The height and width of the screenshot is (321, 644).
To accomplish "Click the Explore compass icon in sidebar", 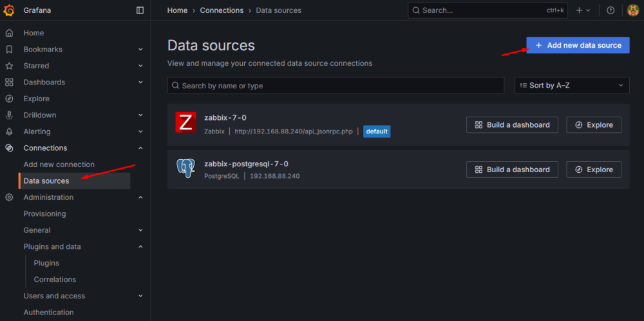I will pos(9,99).
